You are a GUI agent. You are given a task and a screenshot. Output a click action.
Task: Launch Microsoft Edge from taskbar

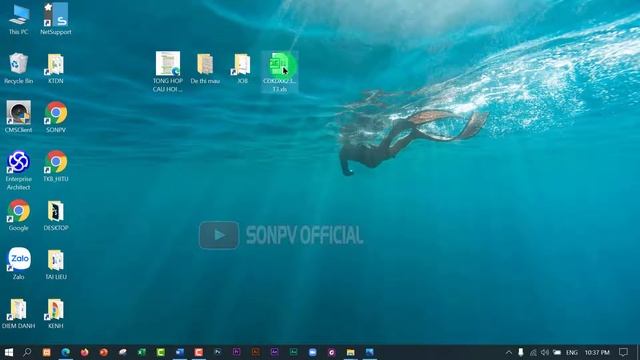pyautogui.click(x=65, y=352)
